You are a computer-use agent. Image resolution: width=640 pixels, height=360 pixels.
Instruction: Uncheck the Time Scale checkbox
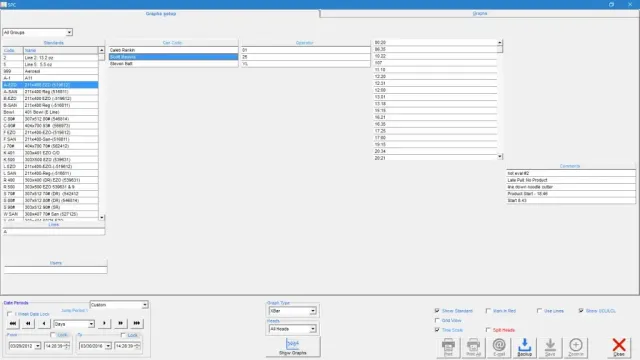(437, 330)
